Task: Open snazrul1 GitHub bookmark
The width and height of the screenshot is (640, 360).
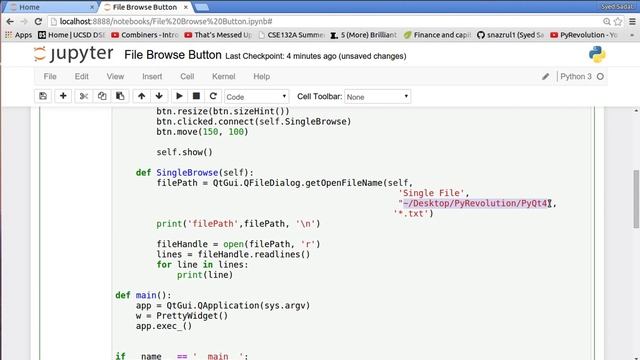Action: click(510, 35)
